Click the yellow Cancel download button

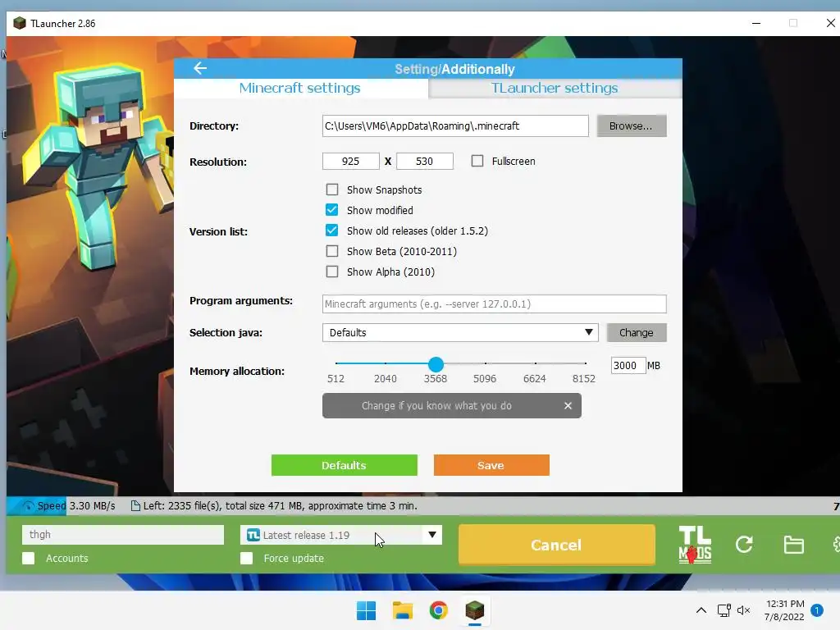pos(557,545)
